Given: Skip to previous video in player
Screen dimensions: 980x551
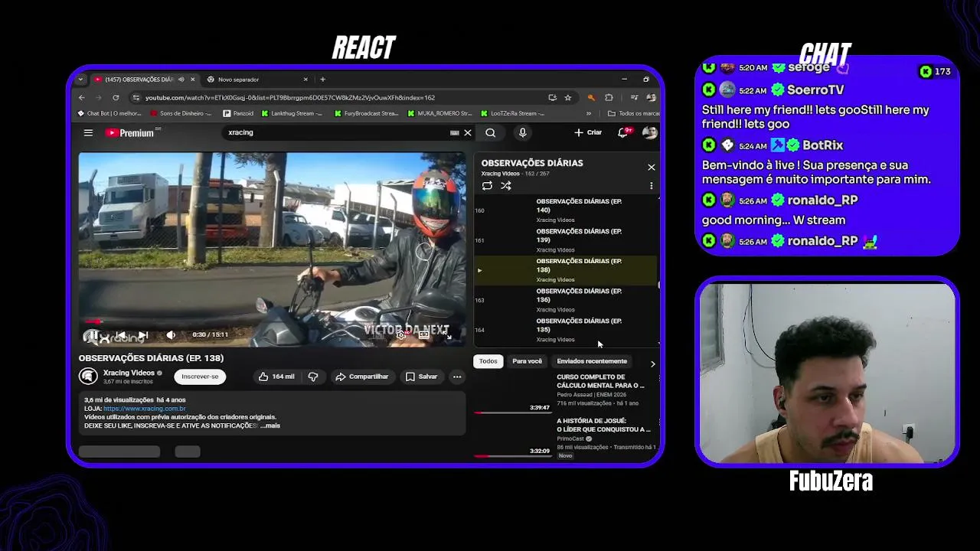Looking at the screenshot, I should point(119,334).
